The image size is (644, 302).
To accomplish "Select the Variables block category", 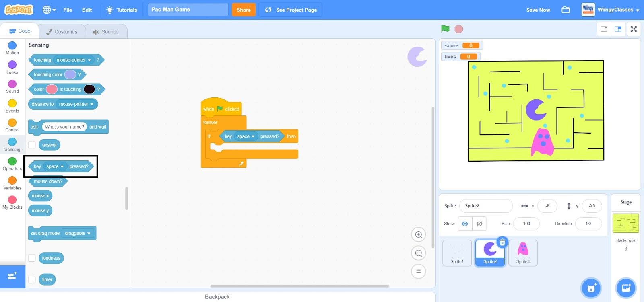I will click(12, 183).
